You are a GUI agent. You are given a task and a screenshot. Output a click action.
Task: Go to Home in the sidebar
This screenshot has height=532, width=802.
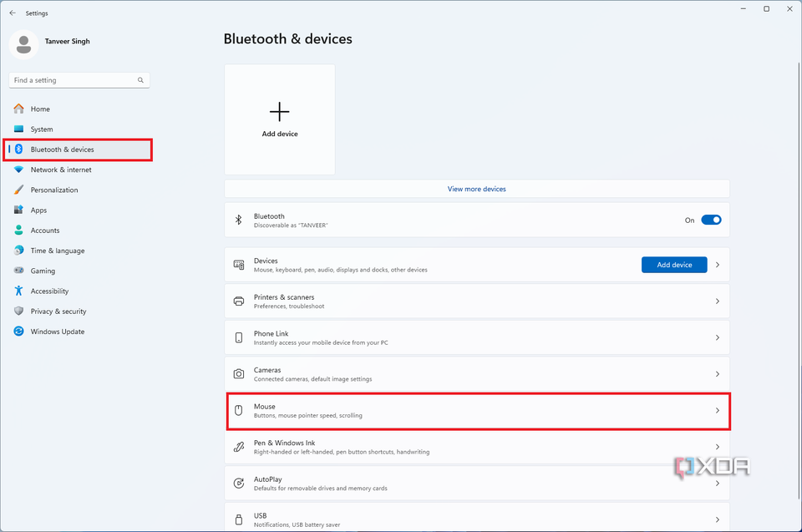tap(78, 109)
